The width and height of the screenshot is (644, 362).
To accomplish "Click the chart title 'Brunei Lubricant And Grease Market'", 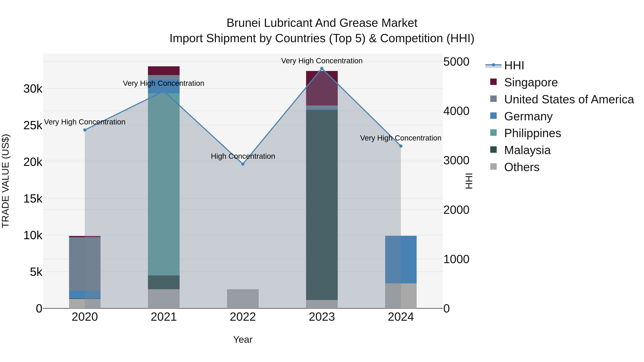I will coord(322,23).
